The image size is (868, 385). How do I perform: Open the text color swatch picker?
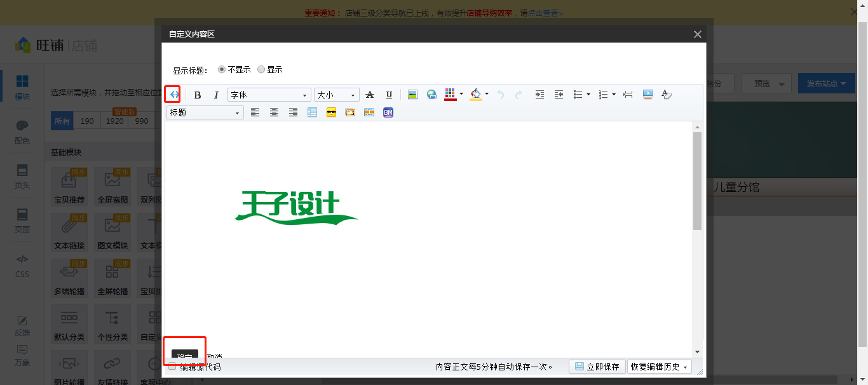[451, 95]
